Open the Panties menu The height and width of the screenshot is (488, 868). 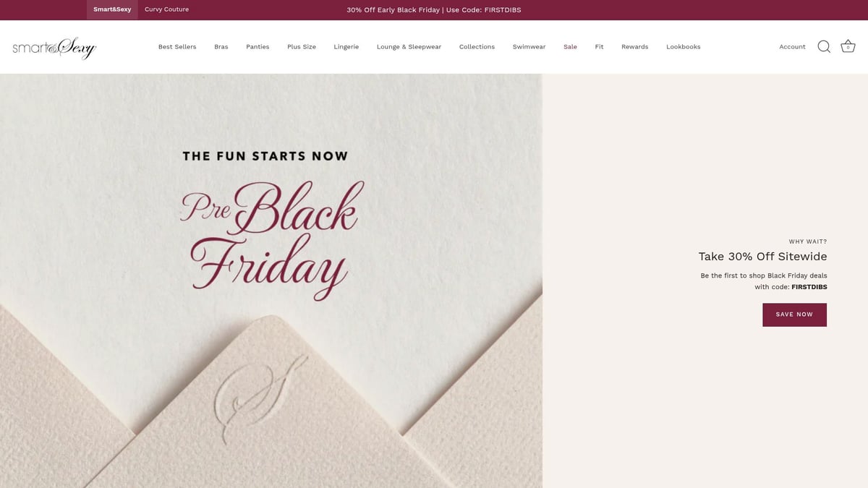258,47
